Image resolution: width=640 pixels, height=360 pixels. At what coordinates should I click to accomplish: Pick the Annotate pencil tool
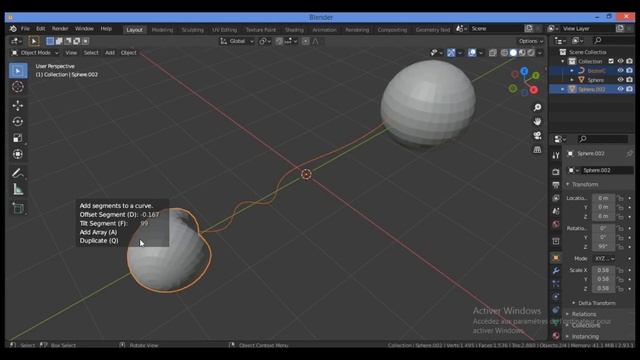(18, 173)
